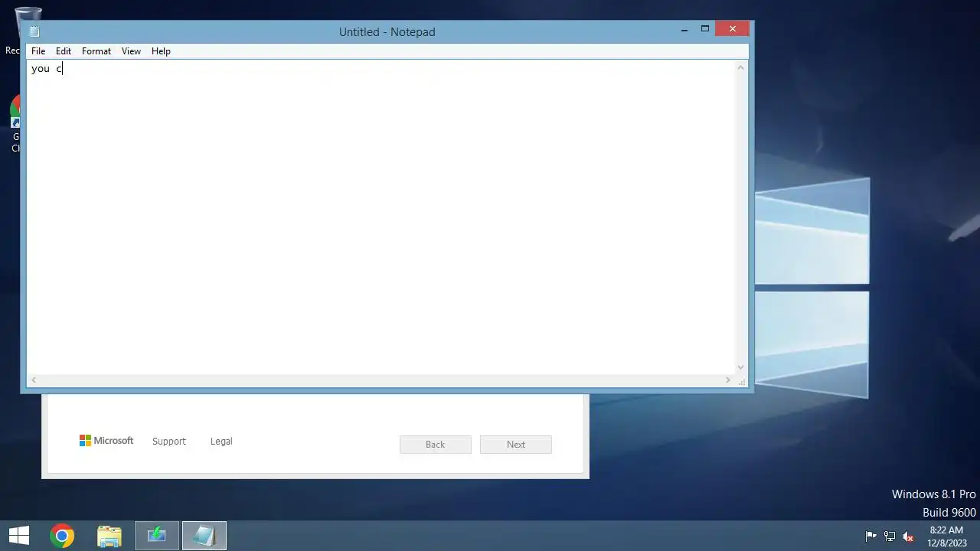Screen dimensions: 980x551
Task: Click the Notepad title bar icon
Action: pyautogui.click(x=34, y=31)
